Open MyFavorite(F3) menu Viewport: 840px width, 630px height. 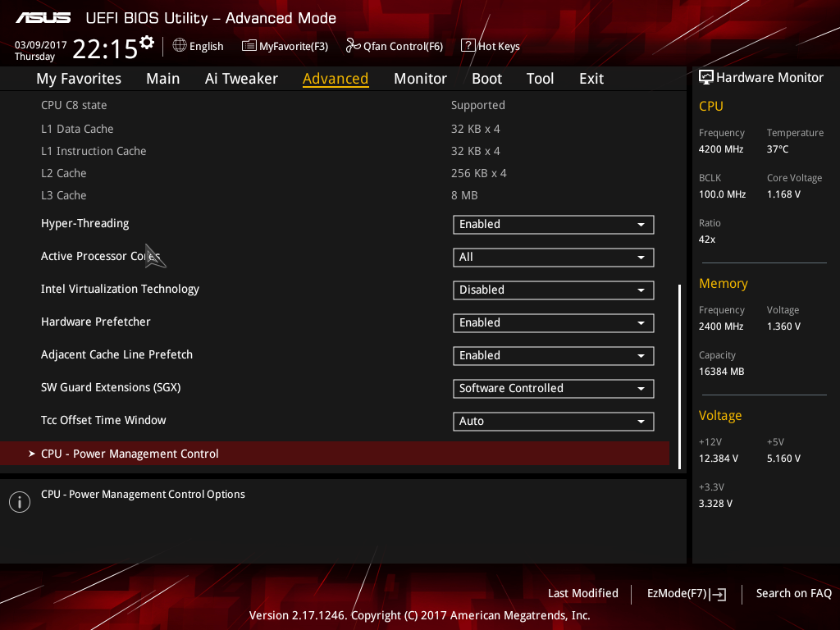click(285, 46)
